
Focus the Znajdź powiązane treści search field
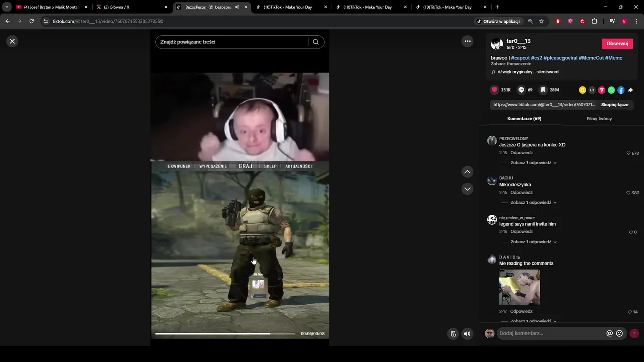tap(232, 42)
